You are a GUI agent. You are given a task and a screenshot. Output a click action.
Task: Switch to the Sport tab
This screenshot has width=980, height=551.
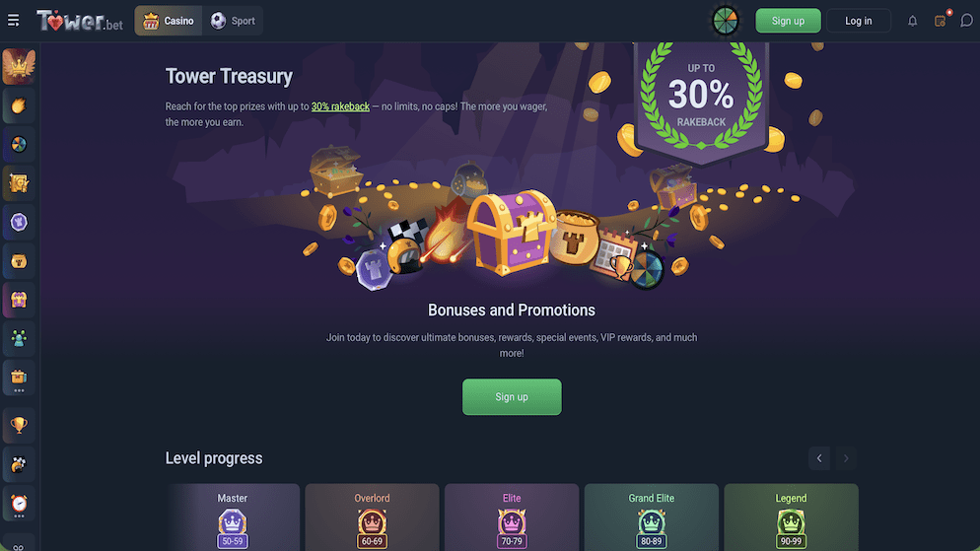coord(233,21)
